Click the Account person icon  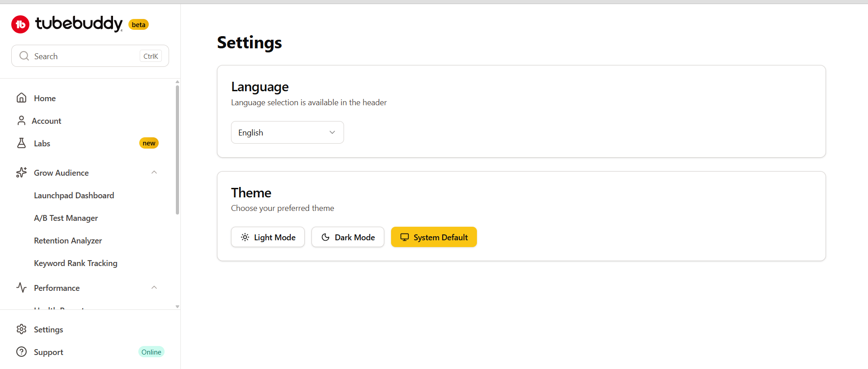pos(21,120)
